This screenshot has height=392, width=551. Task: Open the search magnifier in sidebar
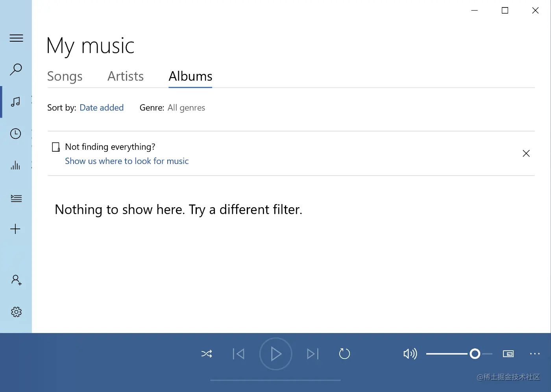16,70
